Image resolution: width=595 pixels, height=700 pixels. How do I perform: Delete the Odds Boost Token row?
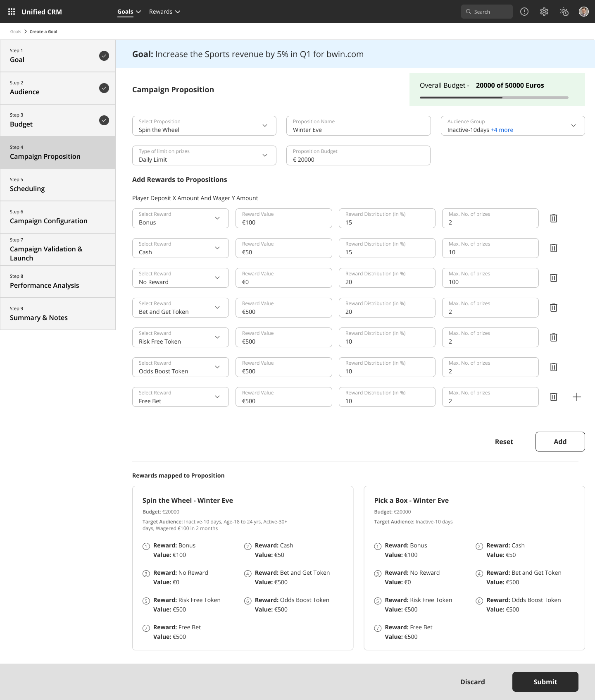coord(554,367)
